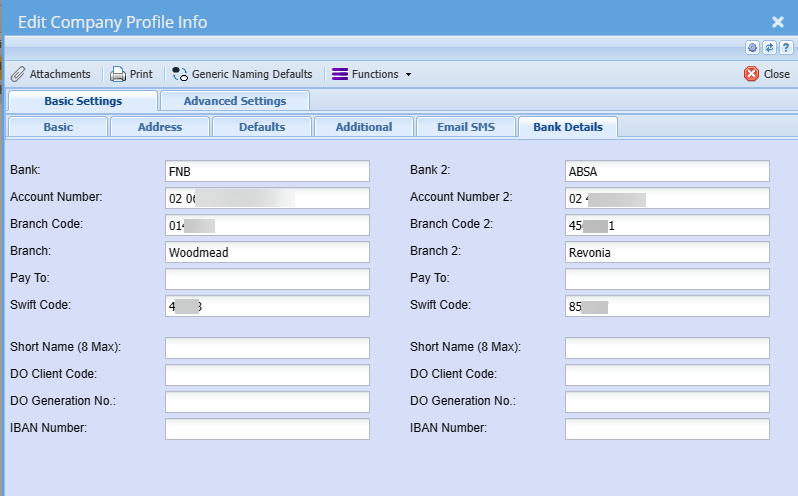The image size is (798, 496).
Task: Click the Branch 2 field with Revonia
Action: pos(667,253)
